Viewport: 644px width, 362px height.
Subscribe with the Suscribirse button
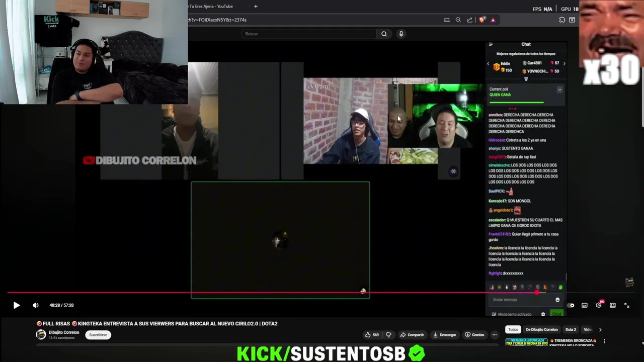click(x=98, y=335)
